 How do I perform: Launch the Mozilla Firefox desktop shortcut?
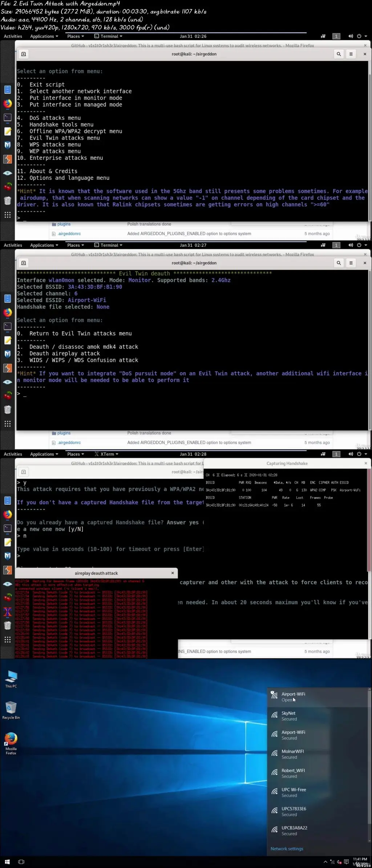(x=11, y=743)
